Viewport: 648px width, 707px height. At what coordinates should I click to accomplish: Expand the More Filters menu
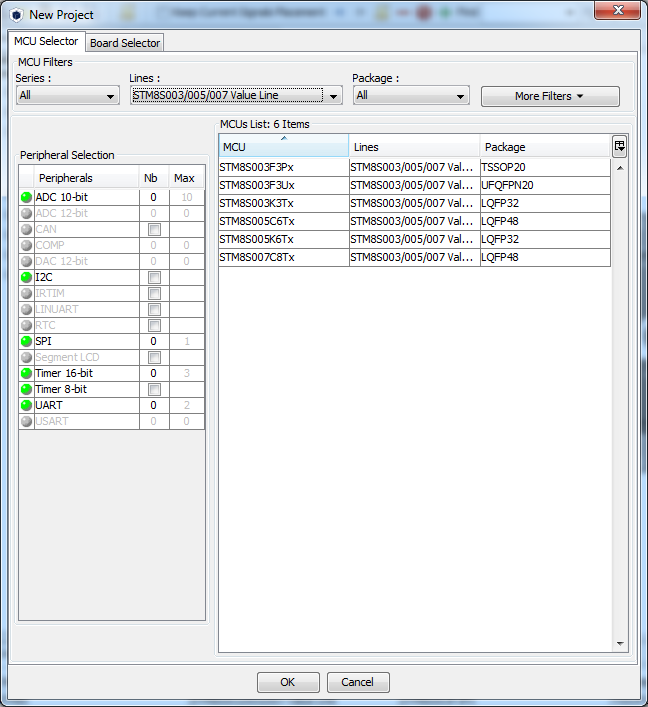[x=550, y=96]
